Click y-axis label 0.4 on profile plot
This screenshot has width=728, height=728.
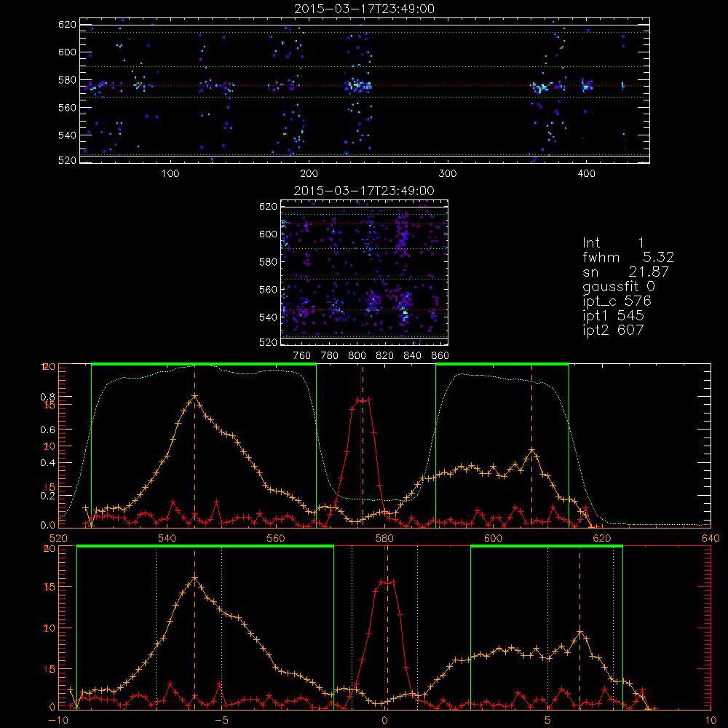48,462
